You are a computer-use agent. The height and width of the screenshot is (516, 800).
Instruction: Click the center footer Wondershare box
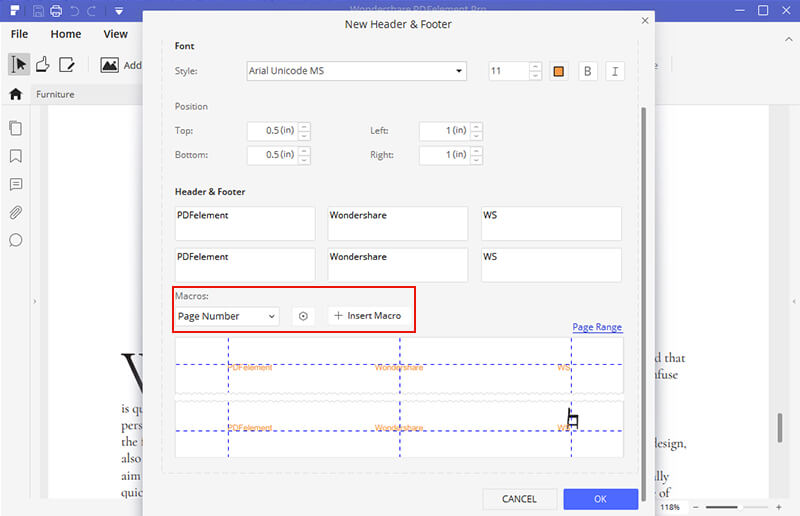click(397, 265)
